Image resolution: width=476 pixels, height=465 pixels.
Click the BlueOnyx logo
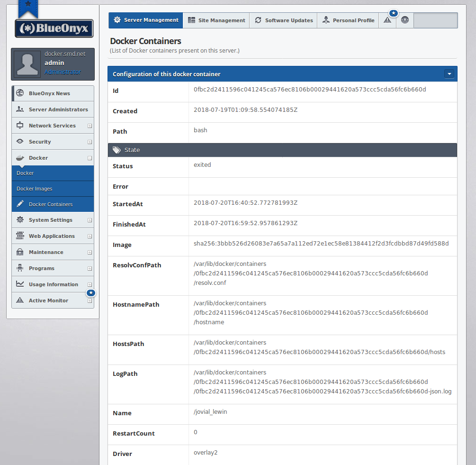pyautogui.click(x=54, y=28)
